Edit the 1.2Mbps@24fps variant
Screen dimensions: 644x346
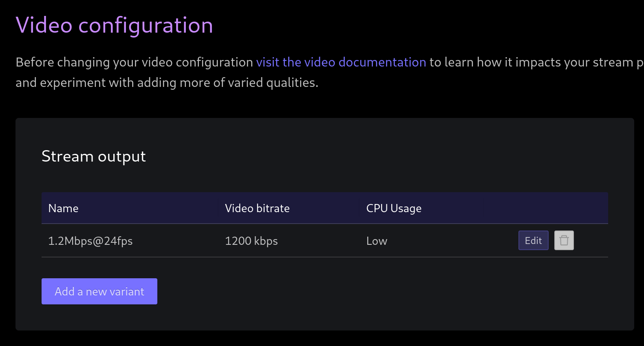pos(533,240)
